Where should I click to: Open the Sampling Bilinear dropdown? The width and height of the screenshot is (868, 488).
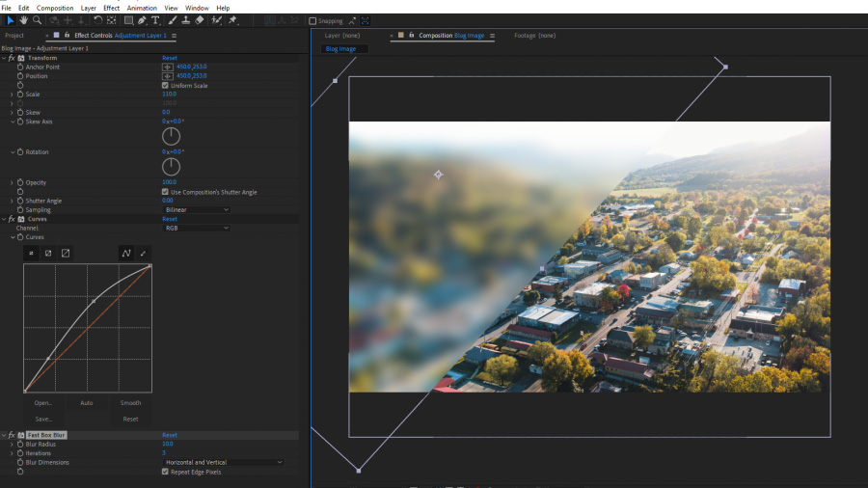click(x=197, y=209)
